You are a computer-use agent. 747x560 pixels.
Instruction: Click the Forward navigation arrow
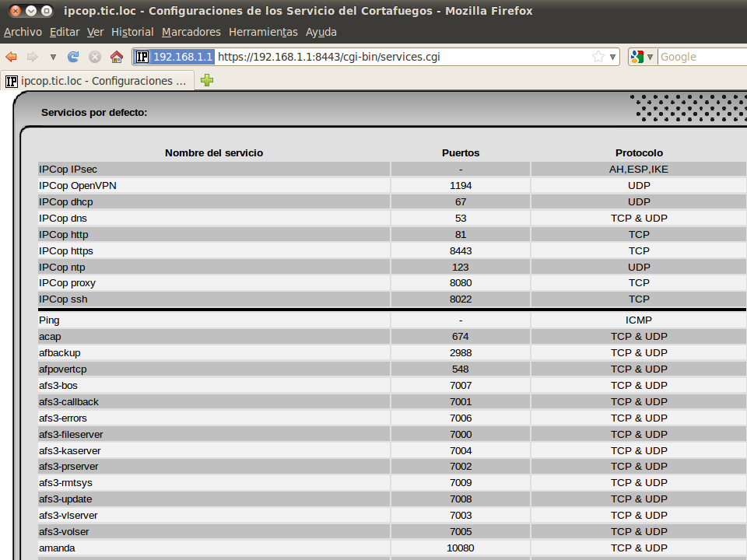[32, 57]
